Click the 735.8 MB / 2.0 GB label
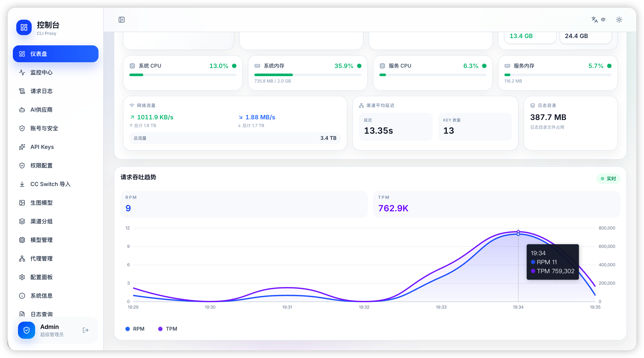This screenshot has width=644, height=358. pos(273,81)
